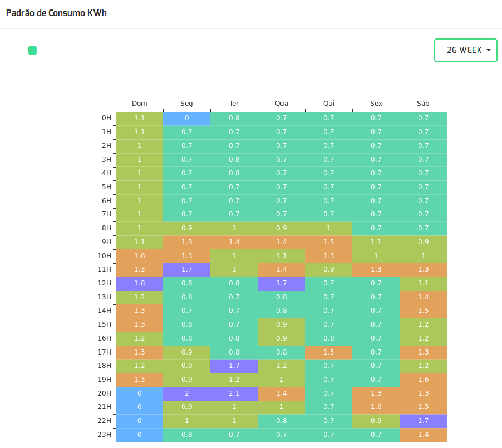The image size is (502, 448).
Task: Click the 1.5 cell at Qui 17H
Action: [x=329, y=352]
